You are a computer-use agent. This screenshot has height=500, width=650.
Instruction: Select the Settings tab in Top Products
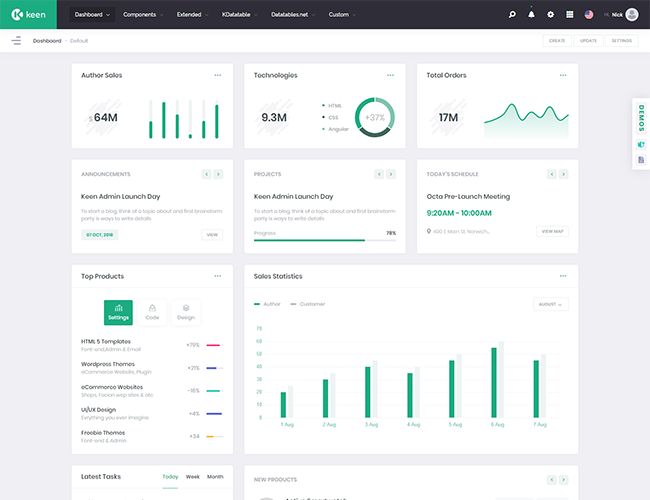pos(118,313)
